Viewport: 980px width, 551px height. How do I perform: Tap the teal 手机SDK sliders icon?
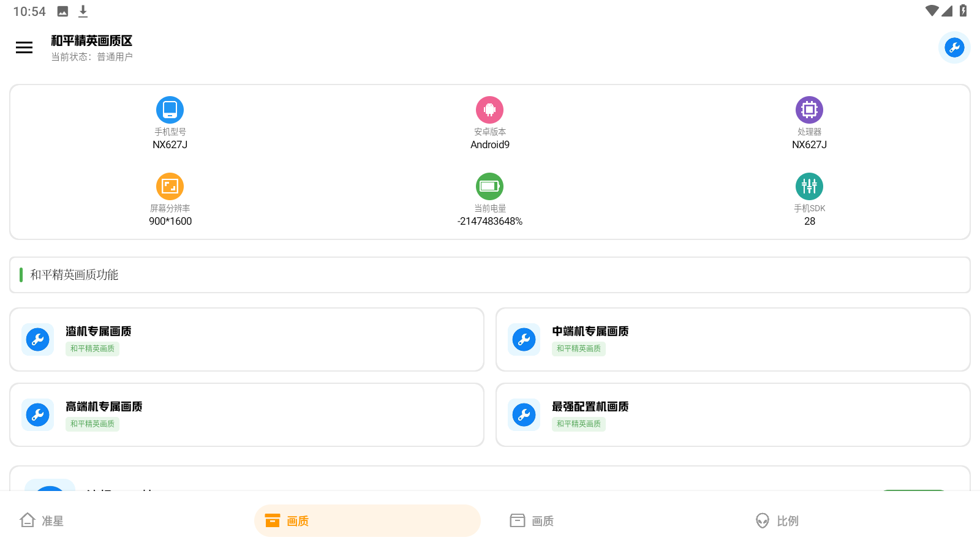click(809, 186)
